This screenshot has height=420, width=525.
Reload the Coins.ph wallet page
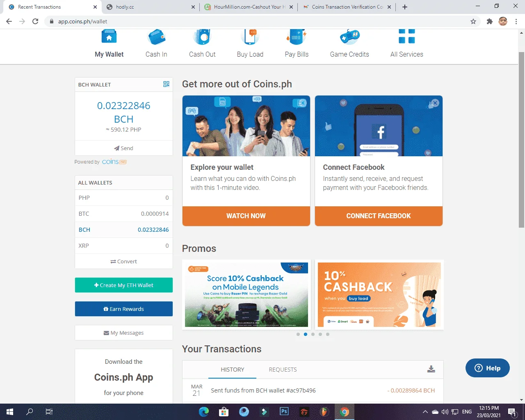[35, 21]
